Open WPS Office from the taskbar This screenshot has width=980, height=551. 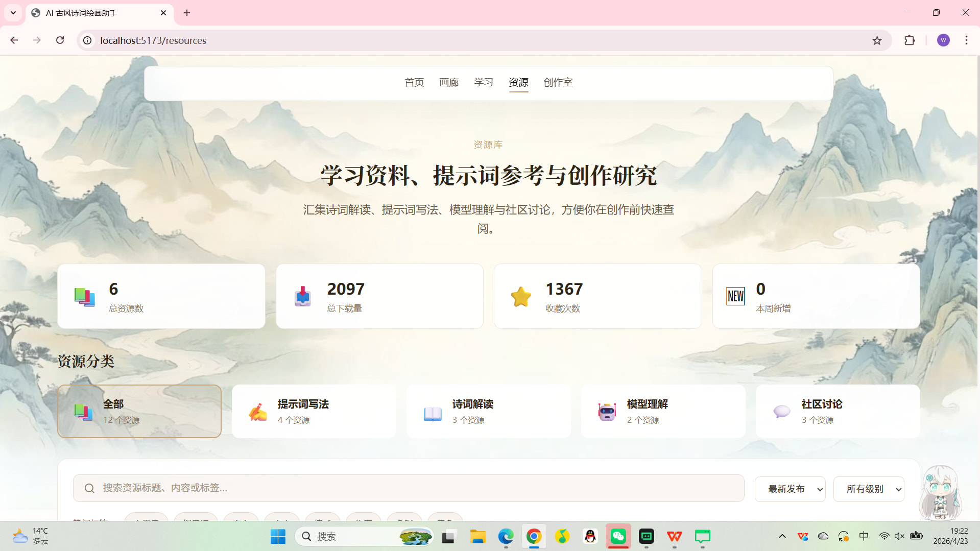click(675, 537)
